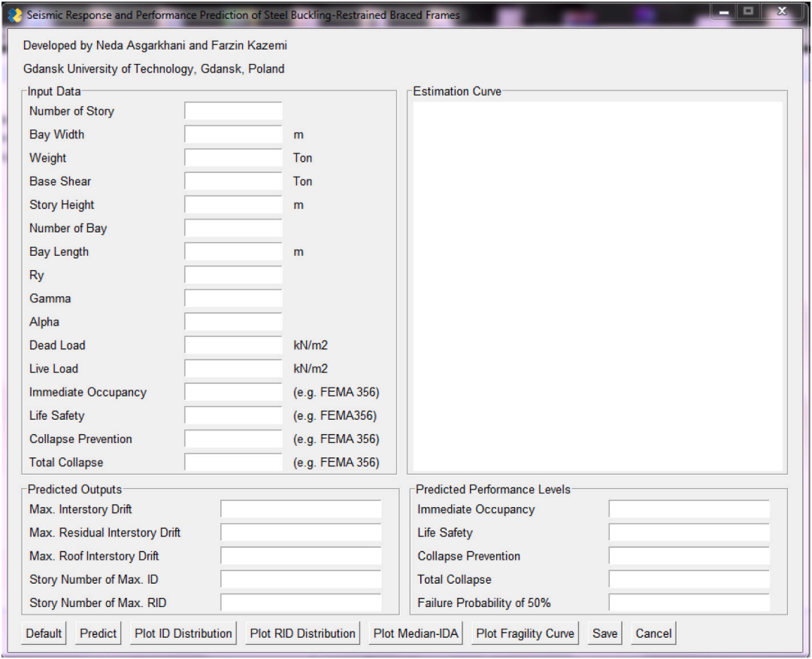The height and width of the screenshot is (659, 812).
Task: Click the Ry input field
Action: pos(233,275)
